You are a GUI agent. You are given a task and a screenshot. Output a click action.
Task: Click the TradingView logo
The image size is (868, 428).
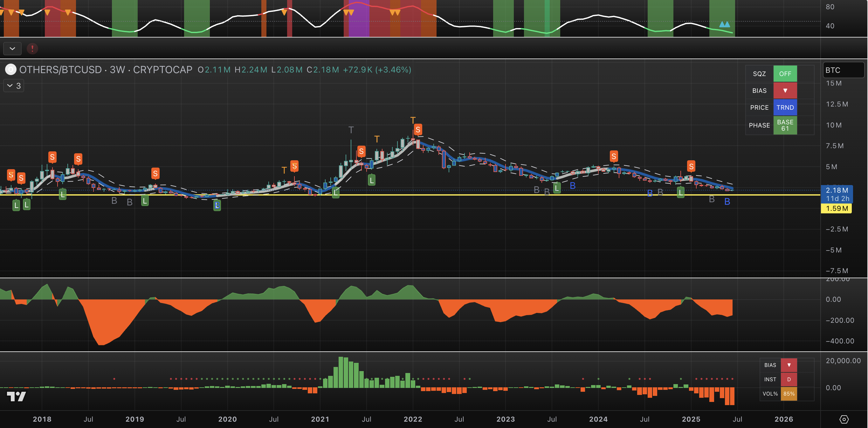16,396
